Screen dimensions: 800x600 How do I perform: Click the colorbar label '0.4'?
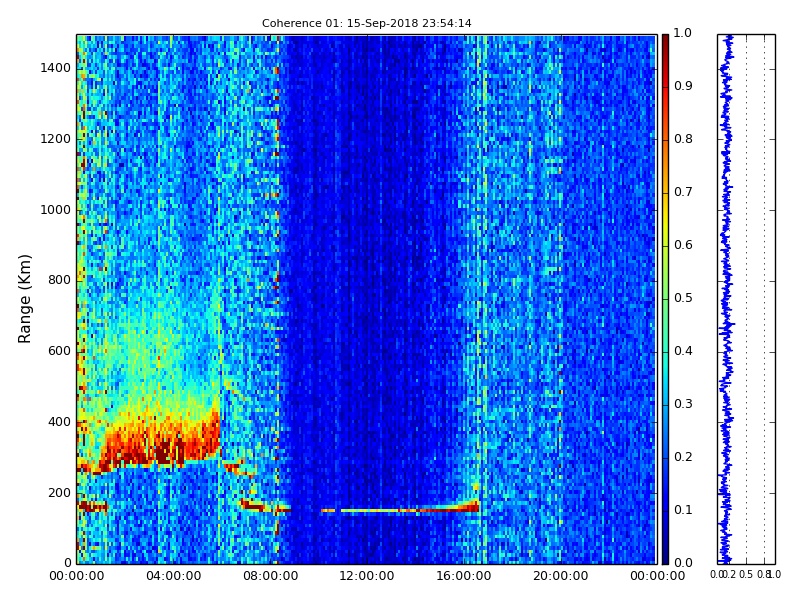[x=683, y=351]
